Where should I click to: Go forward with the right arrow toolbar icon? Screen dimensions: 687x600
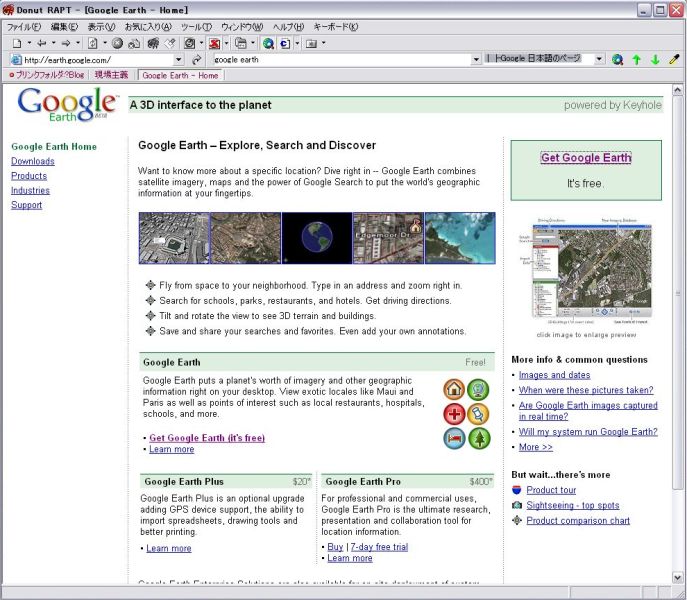click(x=66, y=43)
